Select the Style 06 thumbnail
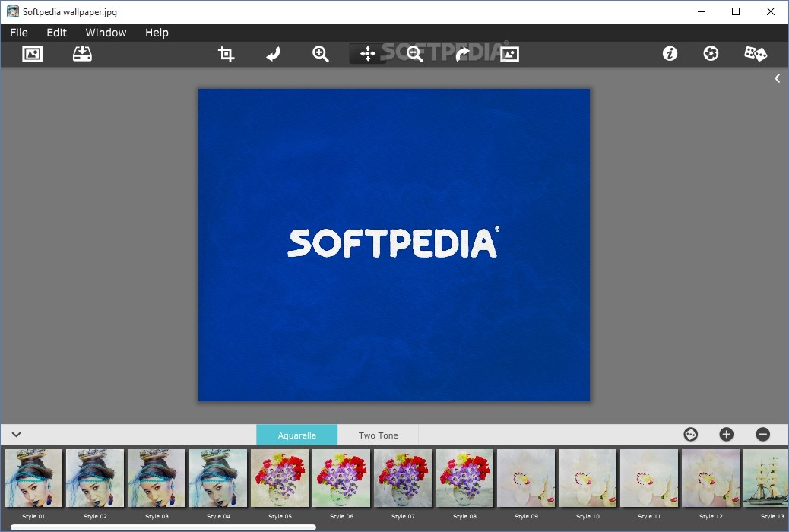 click(341, 478)
